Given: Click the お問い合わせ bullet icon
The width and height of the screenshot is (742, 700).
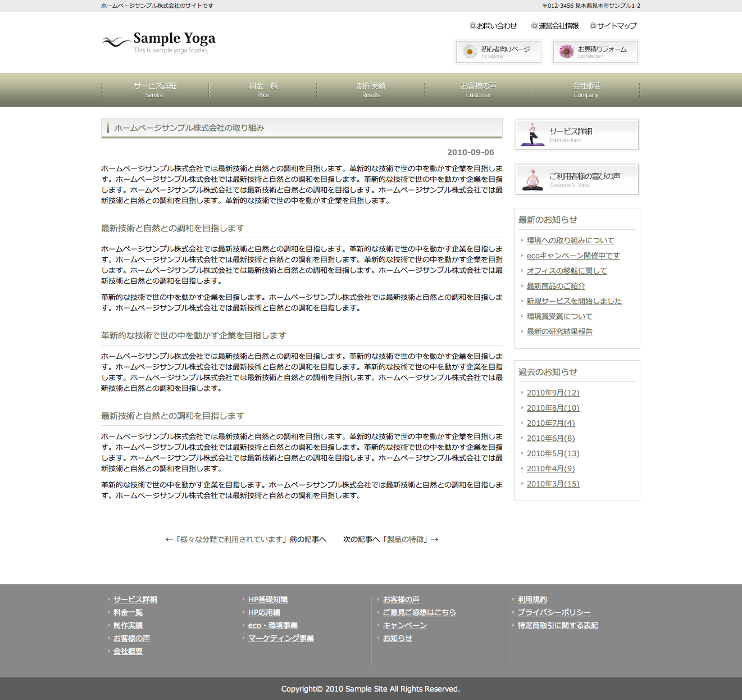Looking at the screenshot, I should click(x=472, y=26).
